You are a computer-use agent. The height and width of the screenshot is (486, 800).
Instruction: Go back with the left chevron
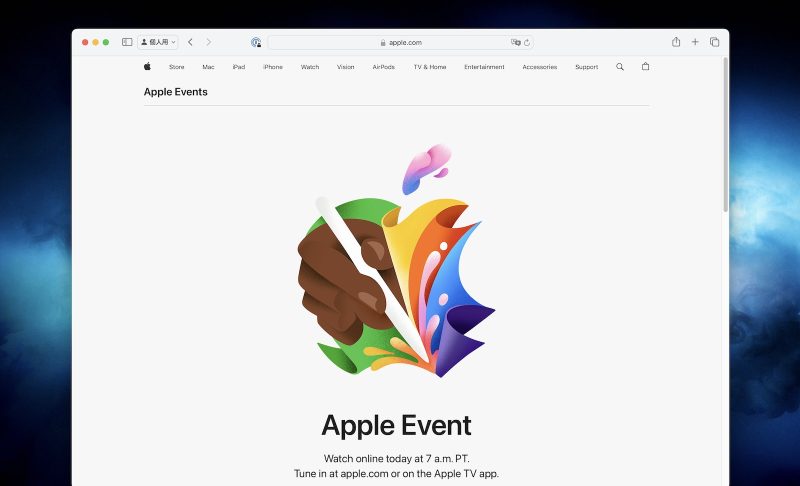pyautogui.click(x=190, y=42)
